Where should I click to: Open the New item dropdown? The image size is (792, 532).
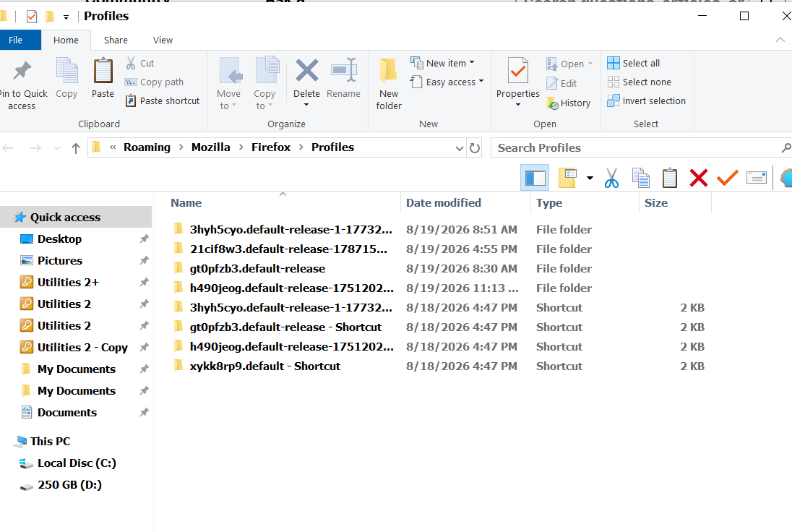[442, 63]
